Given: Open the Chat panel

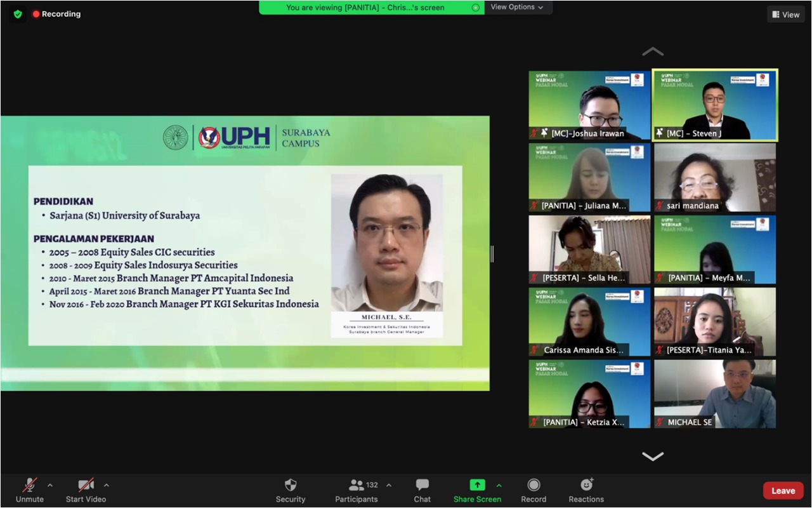Looking at the screenshot, I should 422,490.
